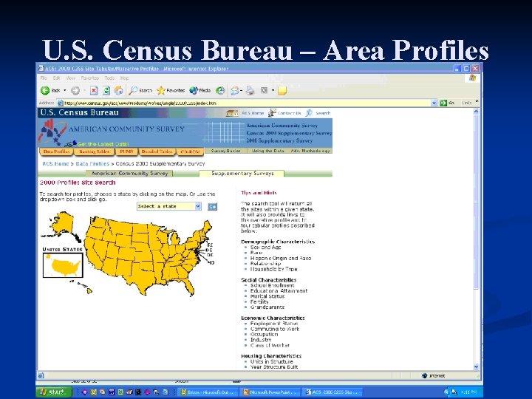Click the Outlook icon in Quick Launch
The height and width of the screenshot is (399, 532).
(x=94, y=392)
